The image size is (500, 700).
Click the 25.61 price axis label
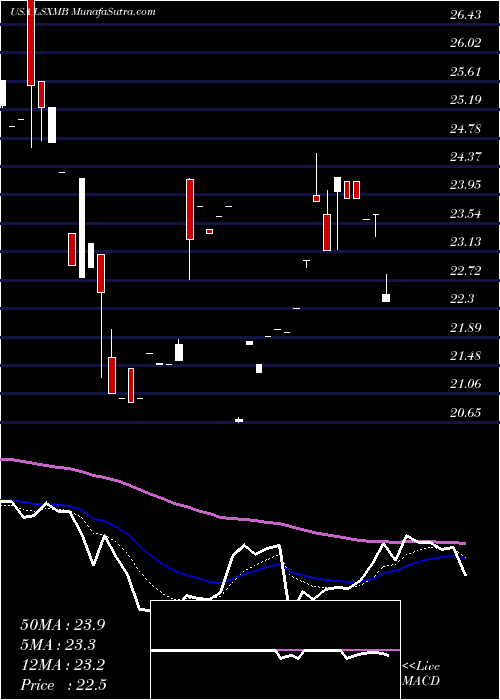466,72
